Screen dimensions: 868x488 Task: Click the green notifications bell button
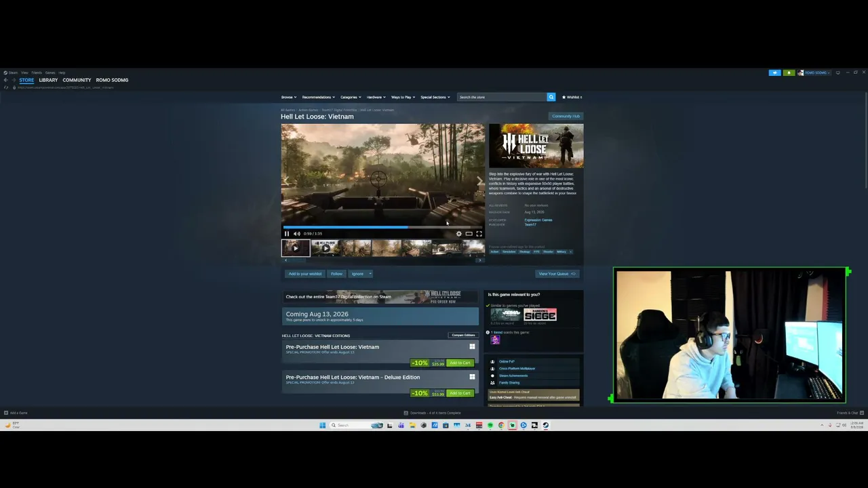(789, 73)
